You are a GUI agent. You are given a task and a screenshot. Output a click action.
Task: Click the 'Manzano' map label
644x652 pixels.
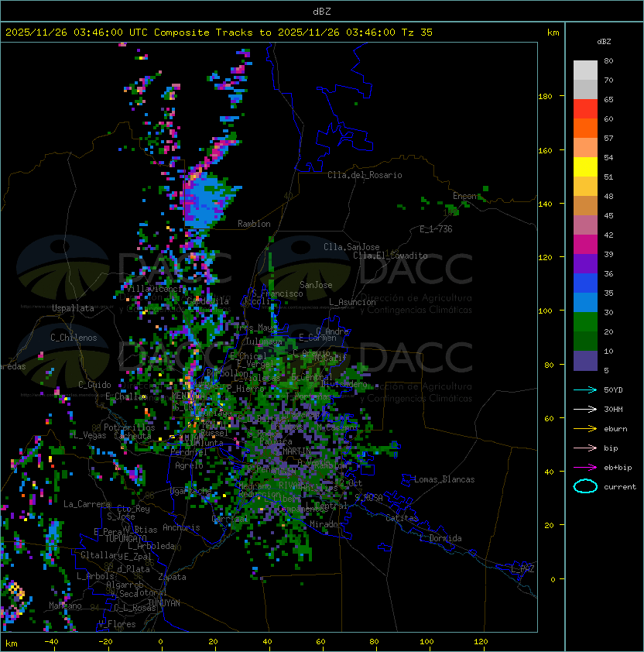pos(65,606)
